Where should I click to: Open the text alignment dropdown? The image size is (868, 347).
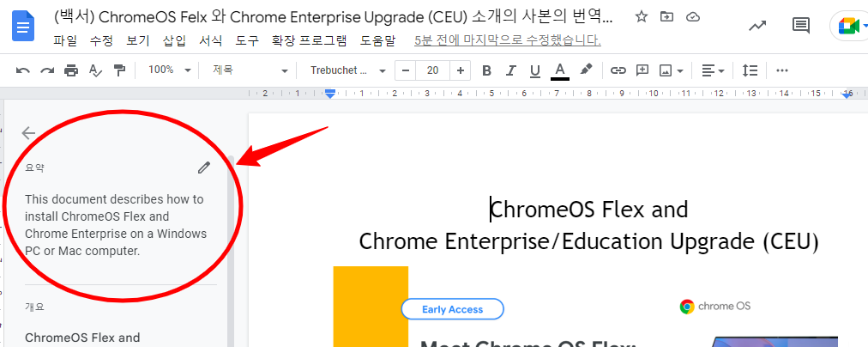[x=713, y=70]
